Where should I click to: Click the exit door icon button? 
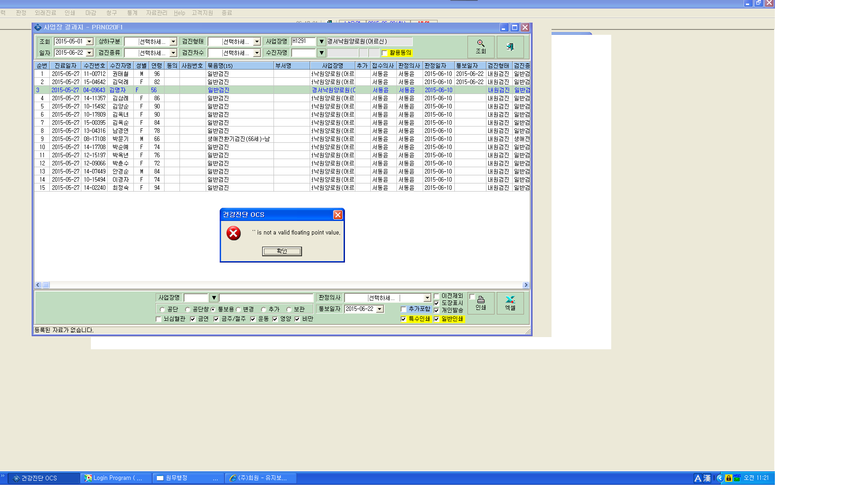coord(510,47)
